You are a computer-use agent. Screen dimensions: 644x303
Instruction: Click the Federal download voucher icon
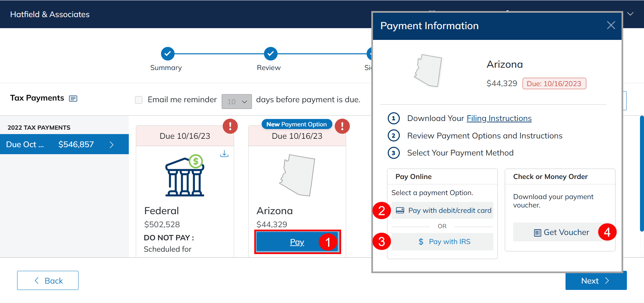coord(224,154)
